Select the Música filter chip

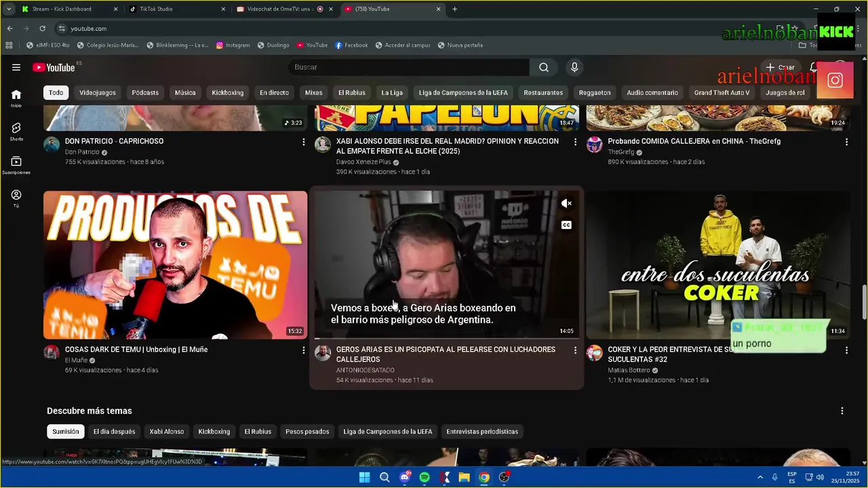pyautogui.click(x=185, y=93)
